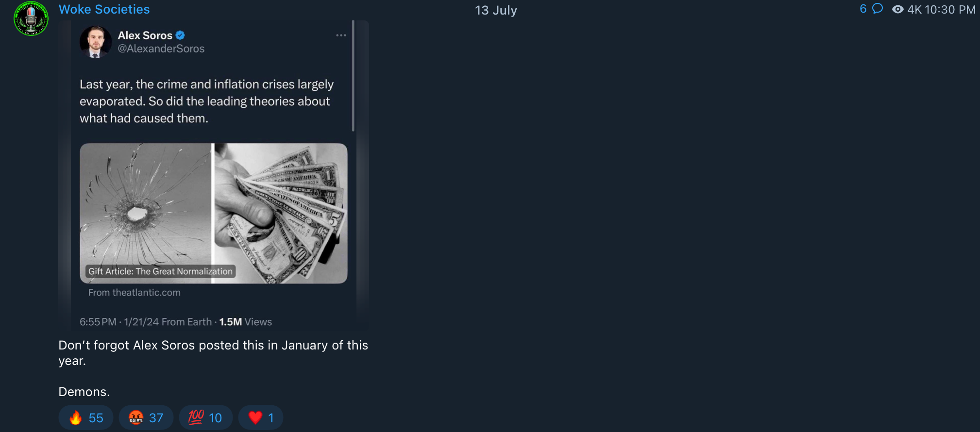Click the comment count 6
The height and width of the screenshot is (432, 980).
pyautogui.click(x=863, y=9)
